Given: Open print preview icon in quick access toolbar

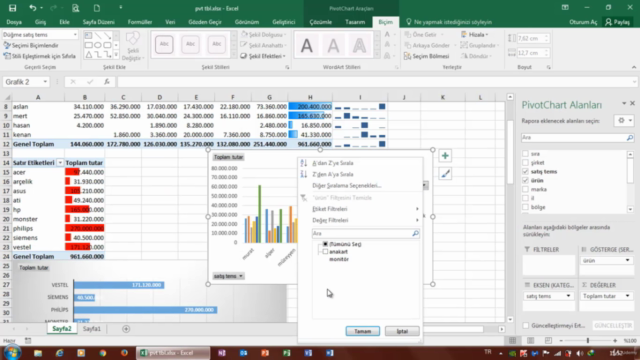Looking at the screenshot, I should [76, 8].
